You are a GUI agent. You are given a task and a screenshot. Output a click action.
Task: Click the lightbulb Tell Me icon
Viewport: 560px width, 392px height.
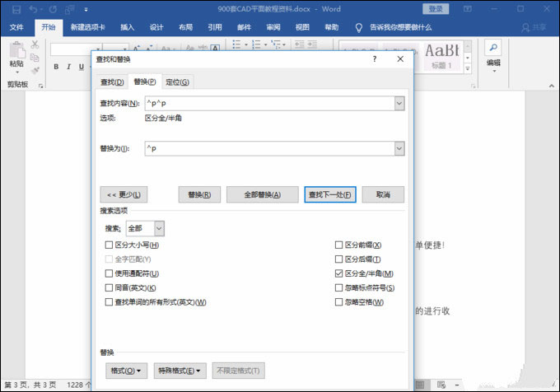(x=359, y=27)
